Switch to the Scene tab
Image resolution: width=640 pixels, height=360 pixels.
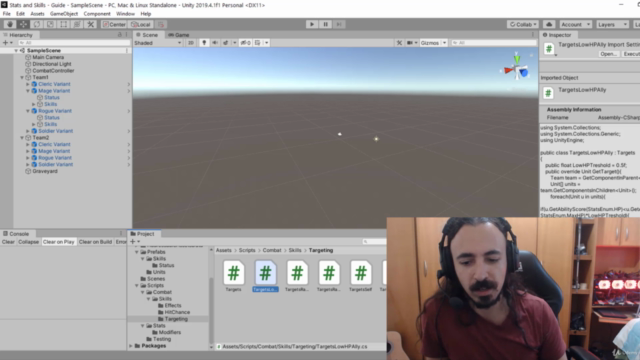(147, 35)
